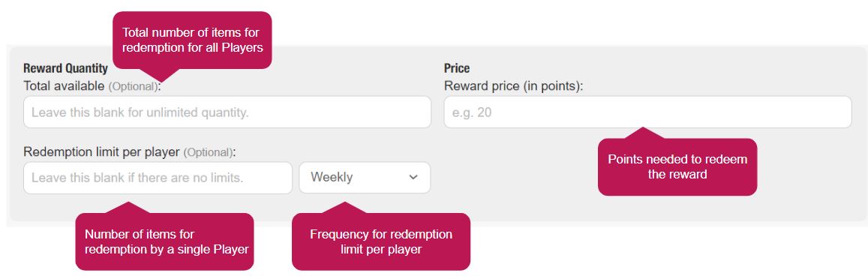Click the Total available input field
868x276 pixels.
click(227, 112)
